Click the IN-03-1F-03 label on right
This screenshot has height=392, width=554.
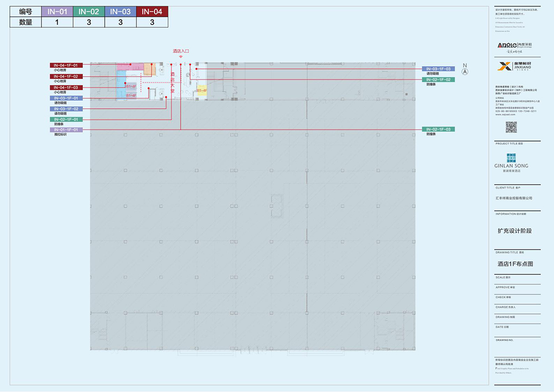(x=438, y=69)
